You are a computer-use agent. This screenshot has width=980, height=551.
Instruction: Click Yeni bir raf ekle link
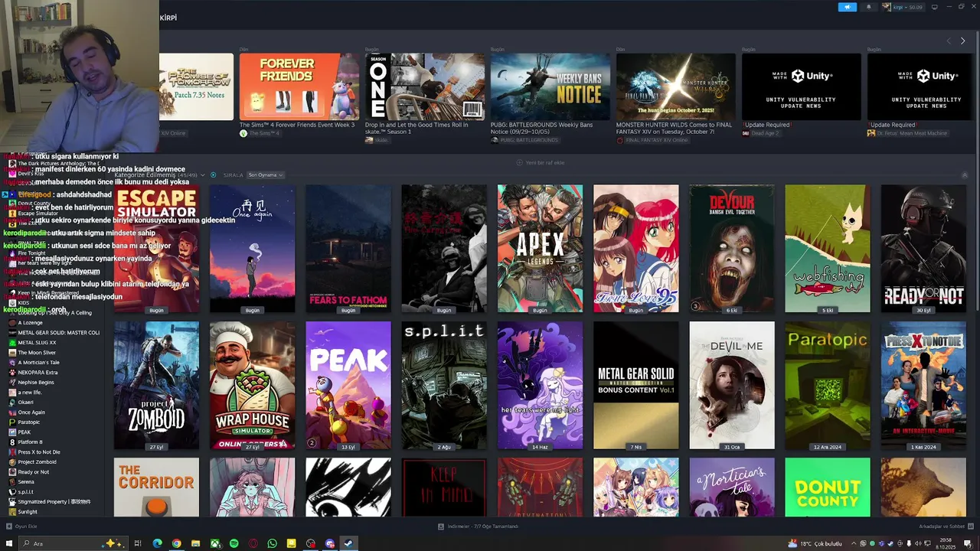[540, 162]
